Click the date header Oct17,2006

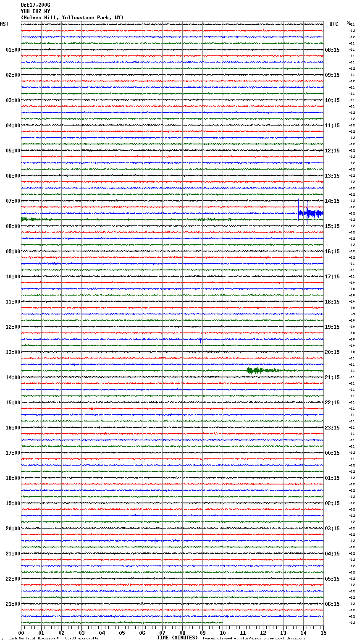pos(35,5)
